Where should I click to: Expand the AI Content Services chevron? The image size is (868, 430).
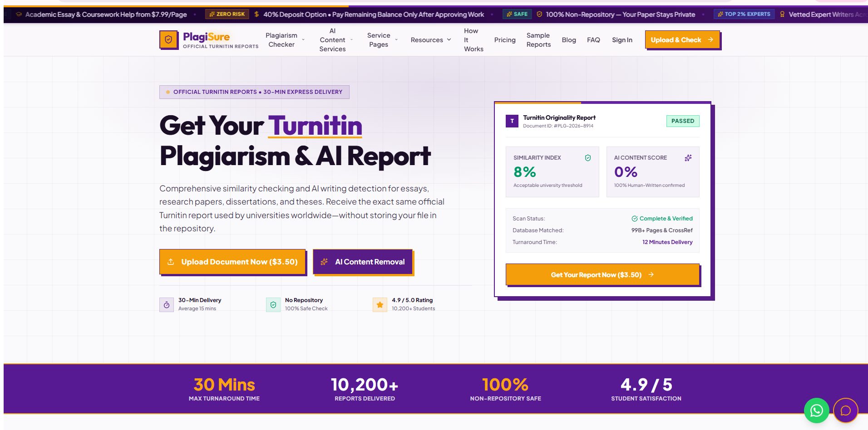coord(351,40)
